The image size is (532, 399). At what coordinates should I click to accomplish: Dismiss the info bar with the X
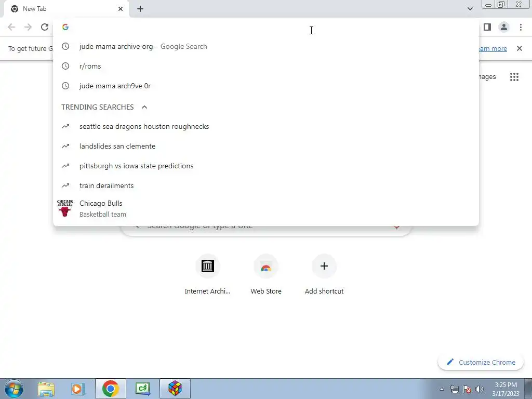pos(519,48)
